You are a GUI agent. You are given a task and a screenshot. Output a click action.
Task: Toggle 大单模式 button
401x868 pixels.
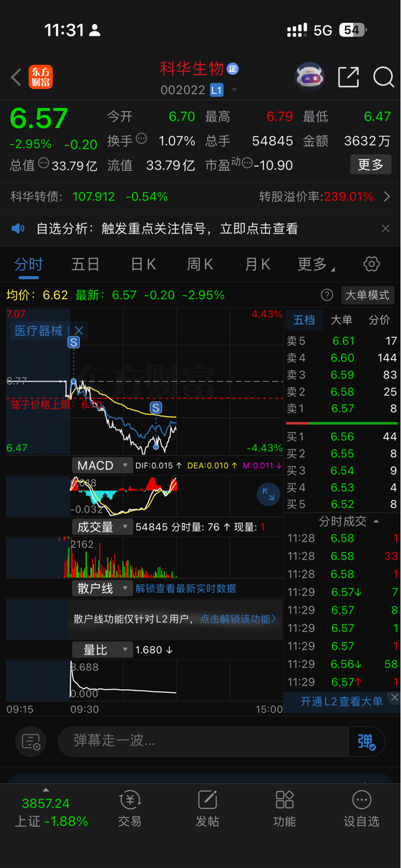(x=367, y=295)
